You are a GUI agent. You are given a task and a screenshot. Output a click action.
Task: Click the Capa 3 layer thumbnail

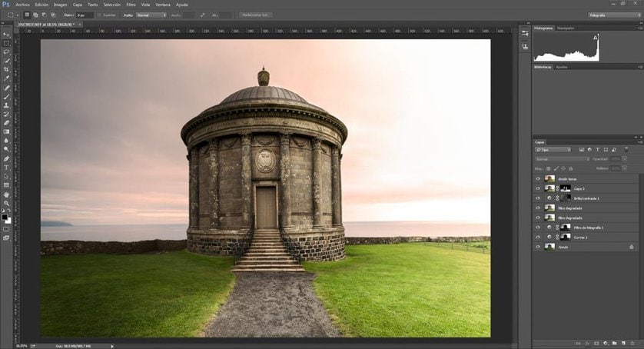(549, 188)
